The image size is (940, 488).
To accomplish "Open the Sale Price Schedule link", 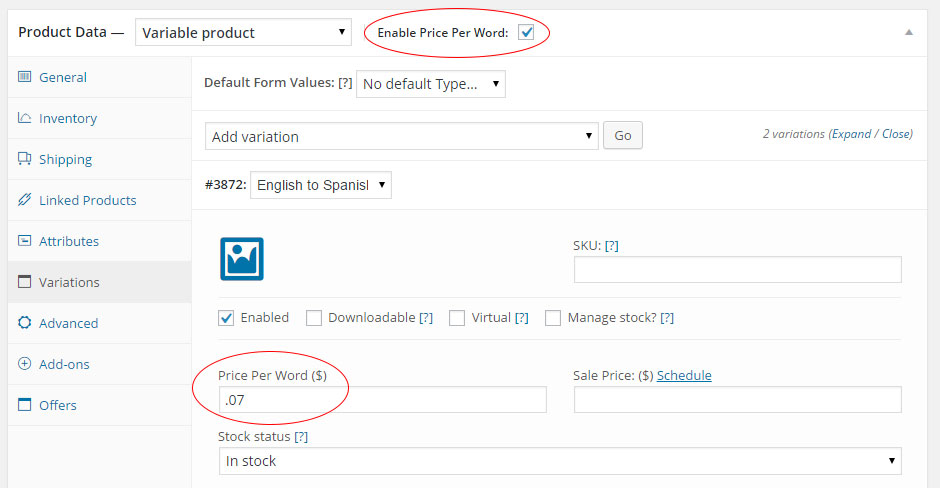I will (684, 375).
